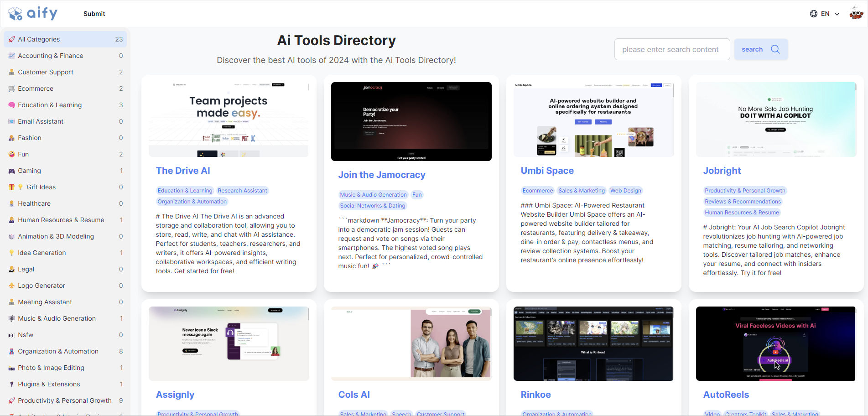Open the Cols AI title link

click(x=354, y=395)
